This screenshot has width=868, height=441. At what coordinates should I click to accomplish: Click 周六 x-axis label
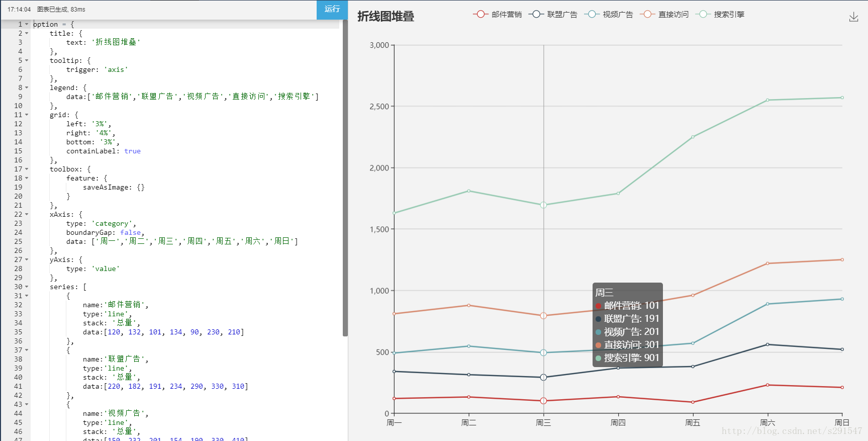767,423
